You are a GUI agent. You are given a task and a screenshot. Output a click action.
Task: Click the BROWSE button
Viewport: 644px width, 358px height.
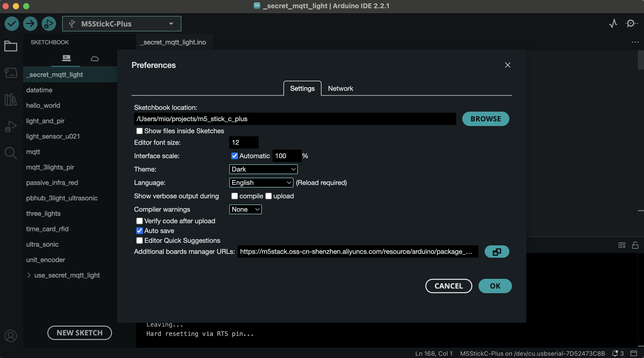485,119
